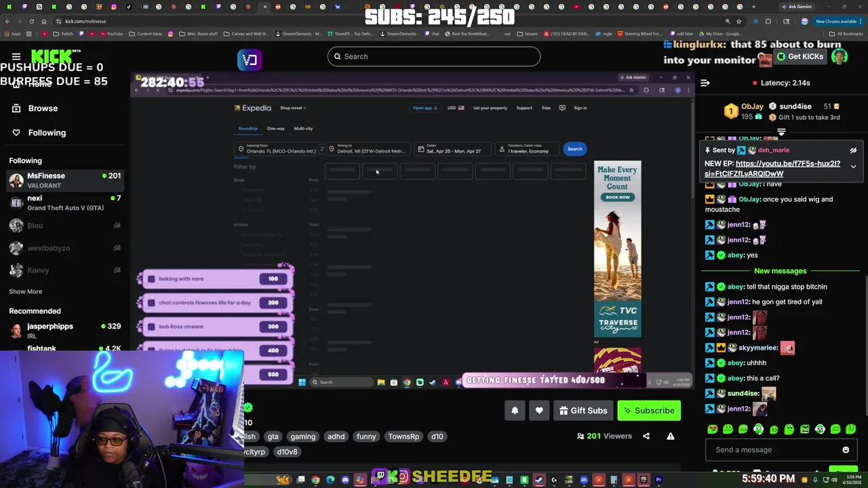Viewport: 868px width, 488px height.
Task: Select the Konvy channel in sidebar
Action: pyautogui.click(x=64, y=270)
